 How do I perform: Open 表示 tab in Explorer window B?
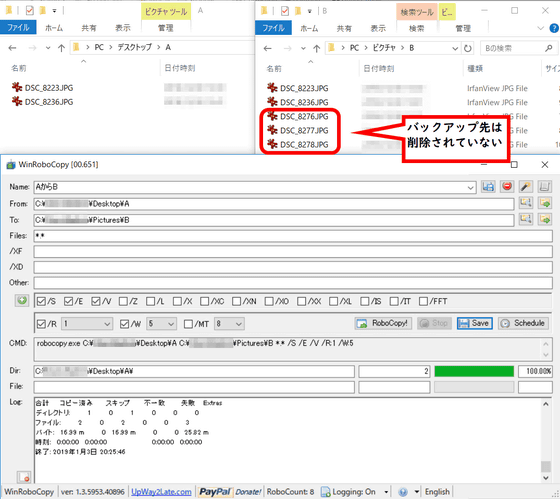click(378, 28)
